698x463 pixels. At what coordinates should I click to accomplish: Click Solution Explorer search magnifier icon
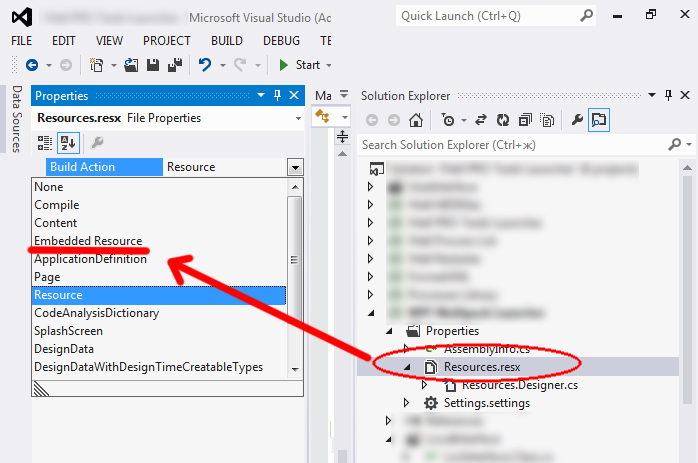point(674,144)
